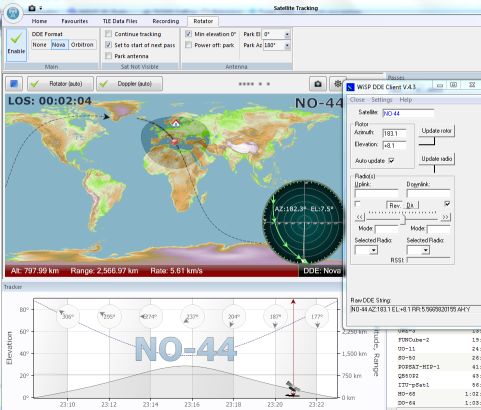This screenshot has width=481, height=410.
Task: Click the red satellite marker over Europe
Action: coord(174,141)
